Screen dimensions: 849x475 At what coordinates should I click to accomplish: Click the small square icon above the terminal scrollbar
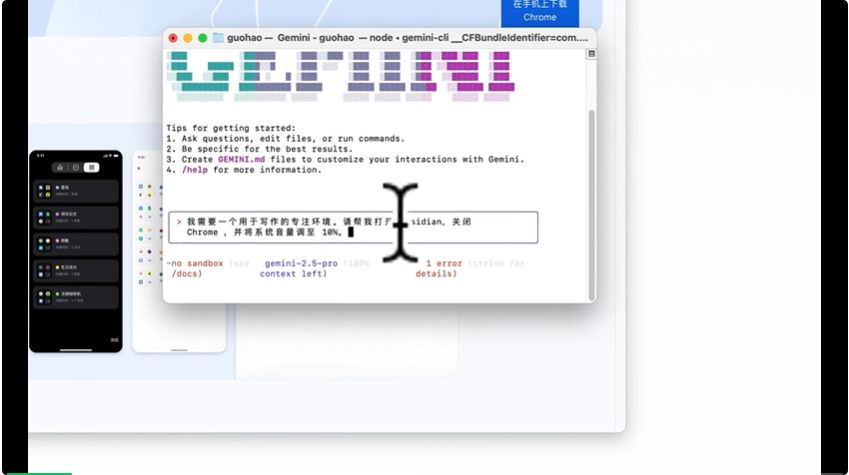coord(591,54)
